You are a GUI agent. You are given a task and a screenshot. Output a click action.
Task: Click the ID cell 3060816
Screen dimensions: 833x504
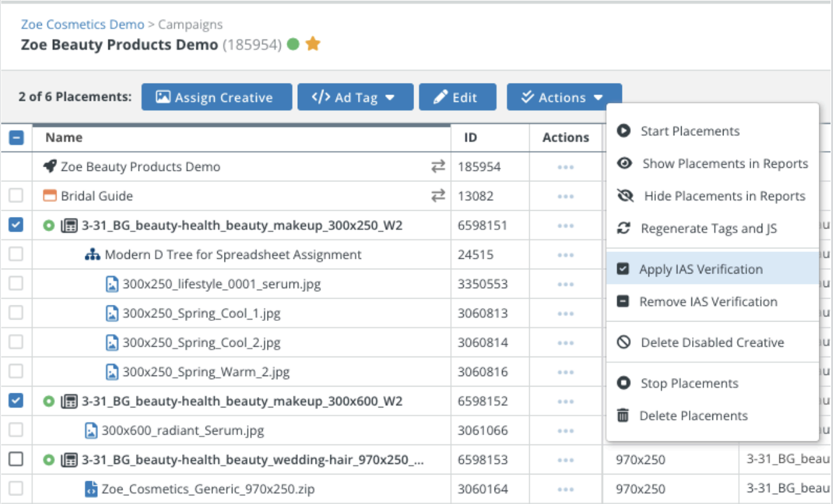click(483, 372)
